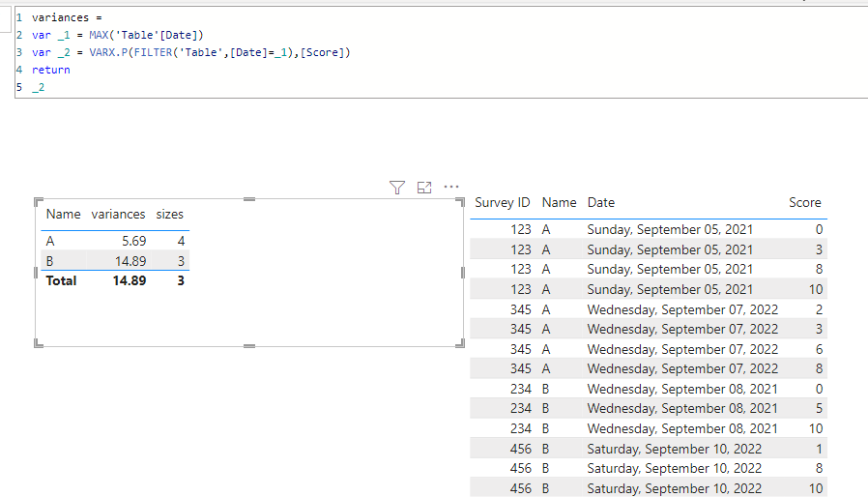The height and width of the screenshot is (497, 868).
Task: Select the sizes value 4
Action: [x=181, y=241]
